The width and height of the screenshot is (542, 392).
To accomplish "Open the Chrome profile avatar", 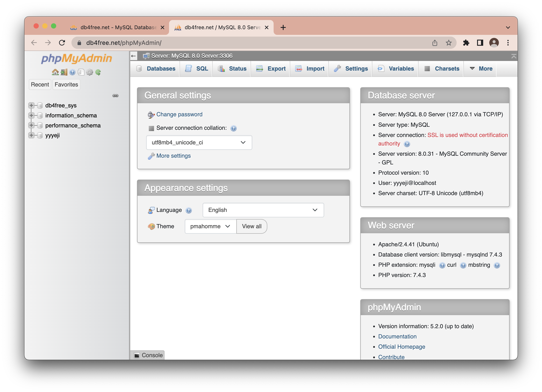I will [494, 43].
